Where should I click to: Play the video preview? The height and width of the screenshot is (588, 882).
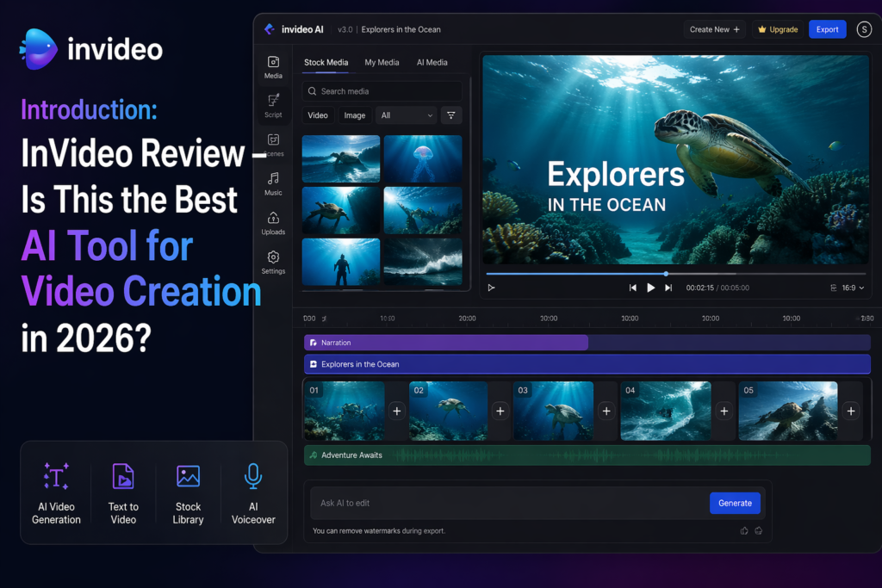point(651,288)
